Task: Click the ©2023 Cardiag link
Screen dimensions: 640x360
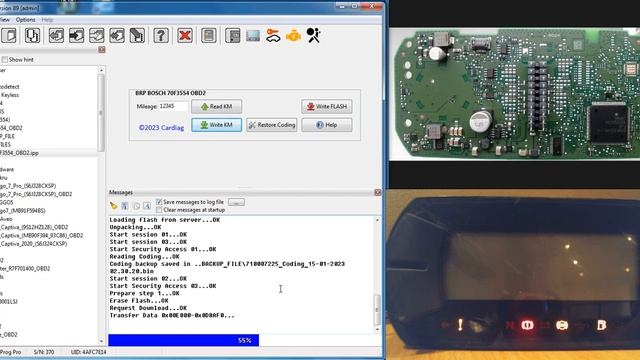Action: pyautogui.click(x=161, y=127)
